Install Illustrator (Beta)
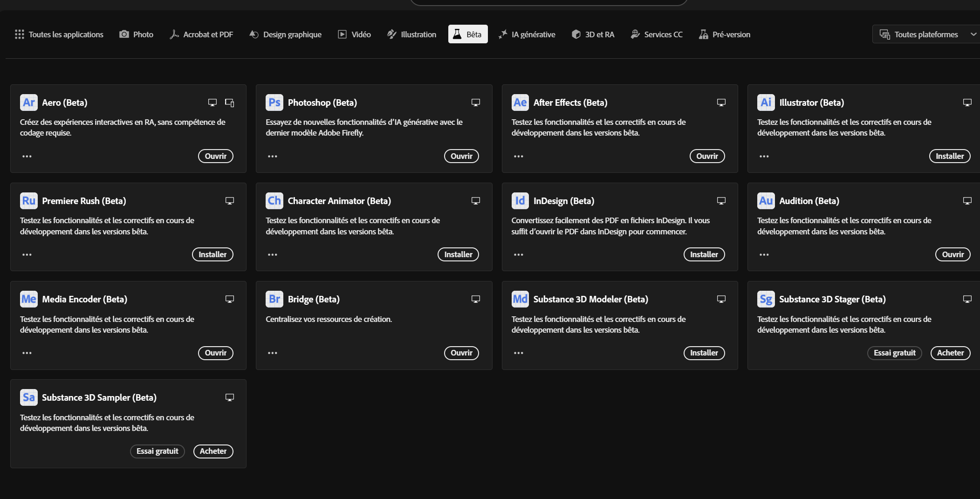The image size is (980, 499). pyautogui.click(x=949, y=156)
